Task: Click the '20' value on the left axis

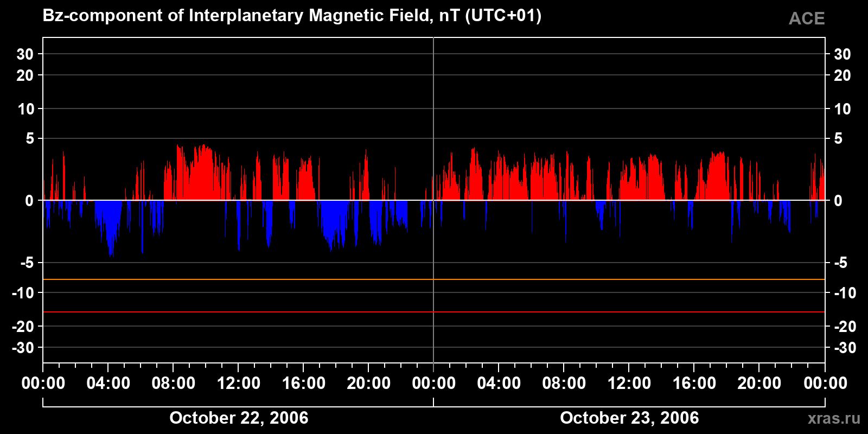Action: coord(25,75)
